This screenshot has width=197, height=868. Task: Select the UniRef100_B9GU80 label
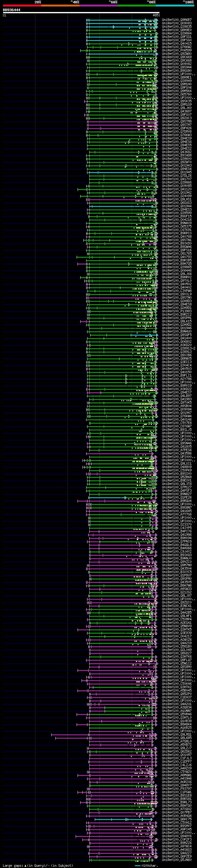pos(177,71)
